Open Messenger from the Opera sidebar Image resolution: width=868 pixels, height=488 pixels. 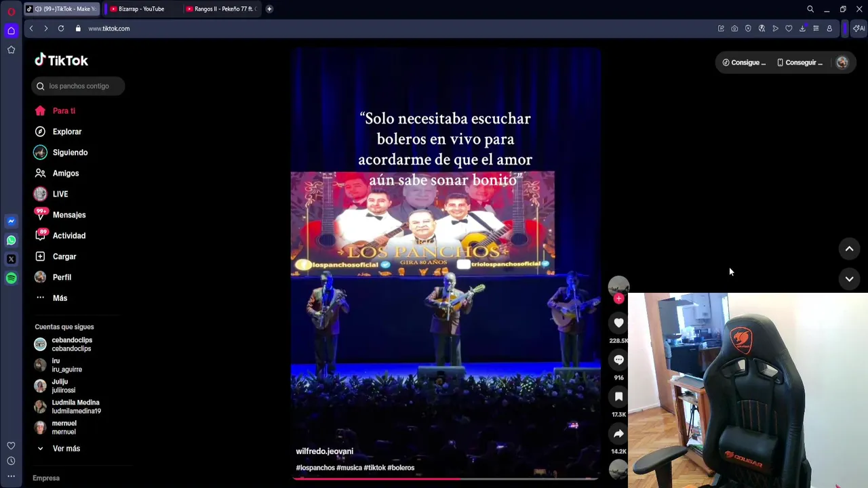pos(11,221)
